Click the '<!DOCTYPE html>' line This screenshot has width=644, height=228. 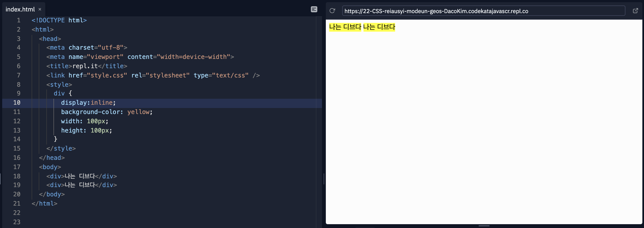(59, 20)
